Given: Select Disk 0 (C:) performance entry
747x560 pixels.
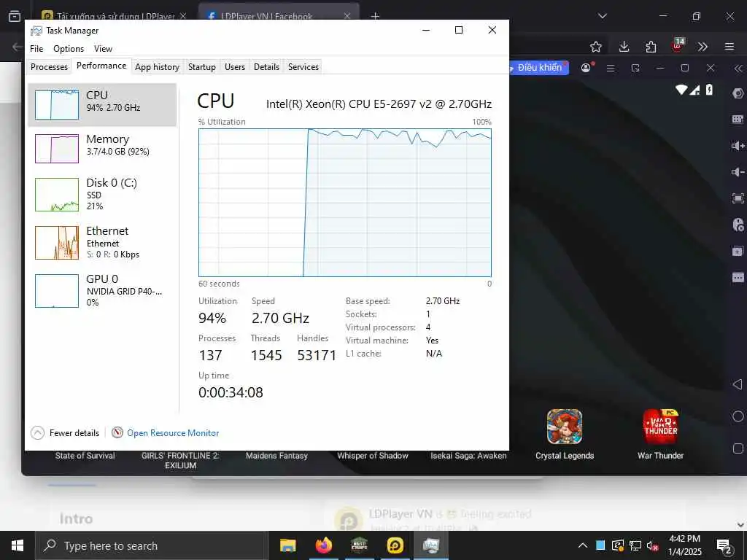Looking at the screenshot, I should tap(102, 194).
